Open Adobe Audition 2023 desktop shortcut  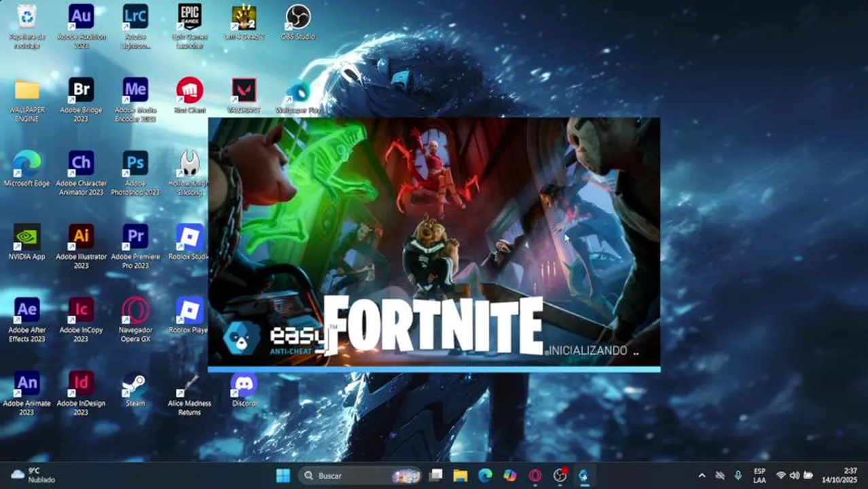(81, 26)
